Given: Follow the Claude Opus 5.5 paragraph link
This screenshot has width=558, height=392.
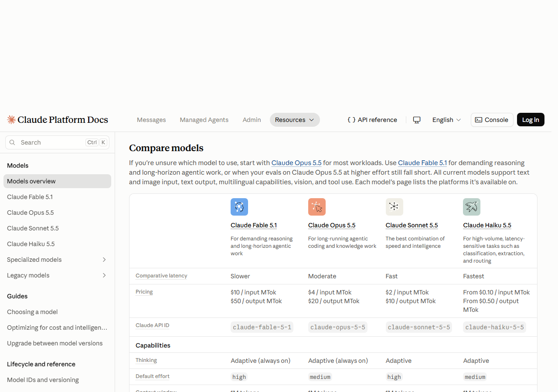Looking at the screenshot, I should pyautogui.click(x=296, y=163).
